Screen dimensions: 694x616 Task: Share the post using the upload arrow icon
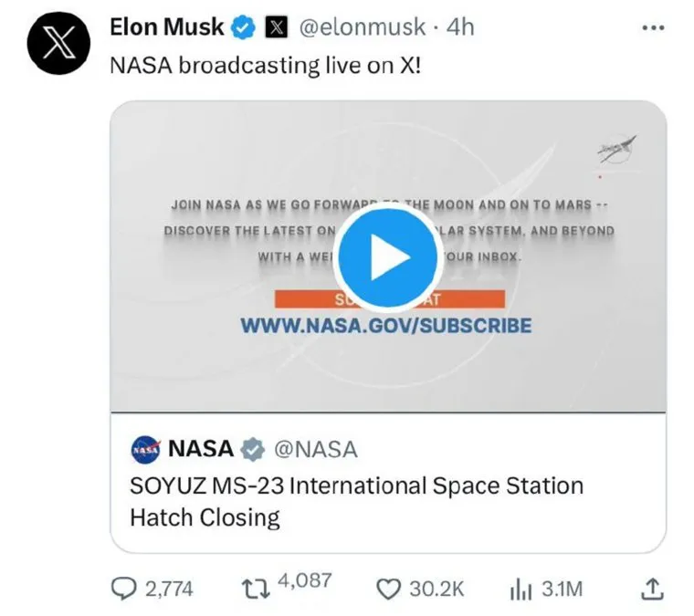652,590
